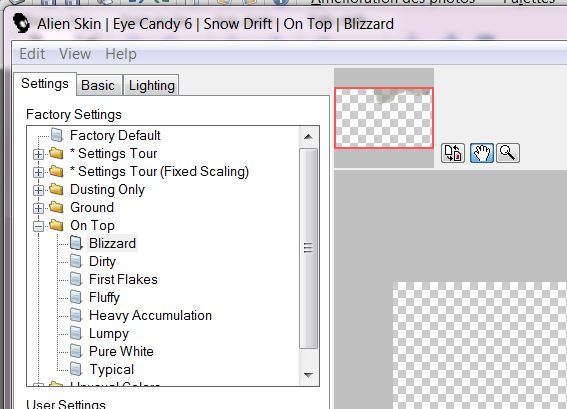Click the On Top folder icon

(56, 225)
